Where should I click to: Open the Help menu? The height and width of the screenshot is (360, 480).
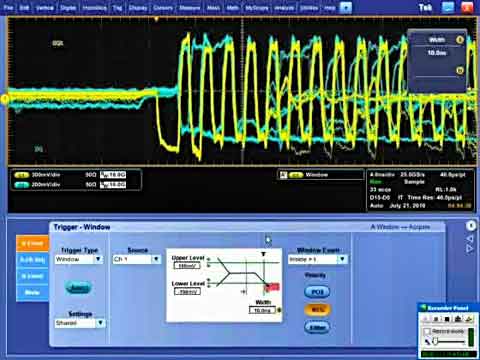coord(330,7)
